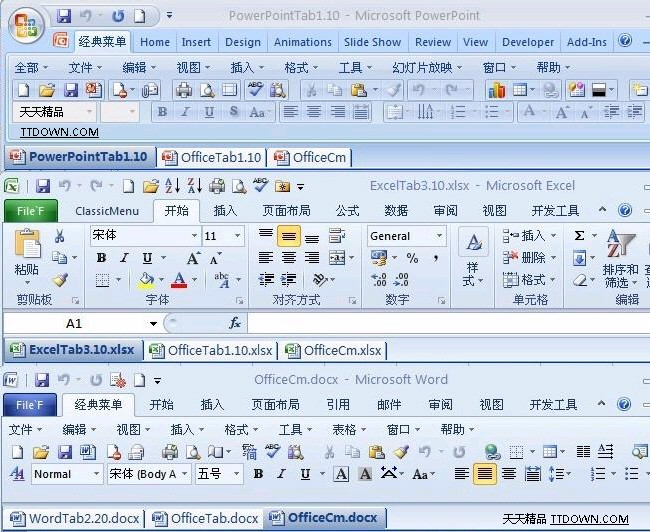Toggle Bold in the Excel font group
Viewport: 650px width, 532px height.
102,258
